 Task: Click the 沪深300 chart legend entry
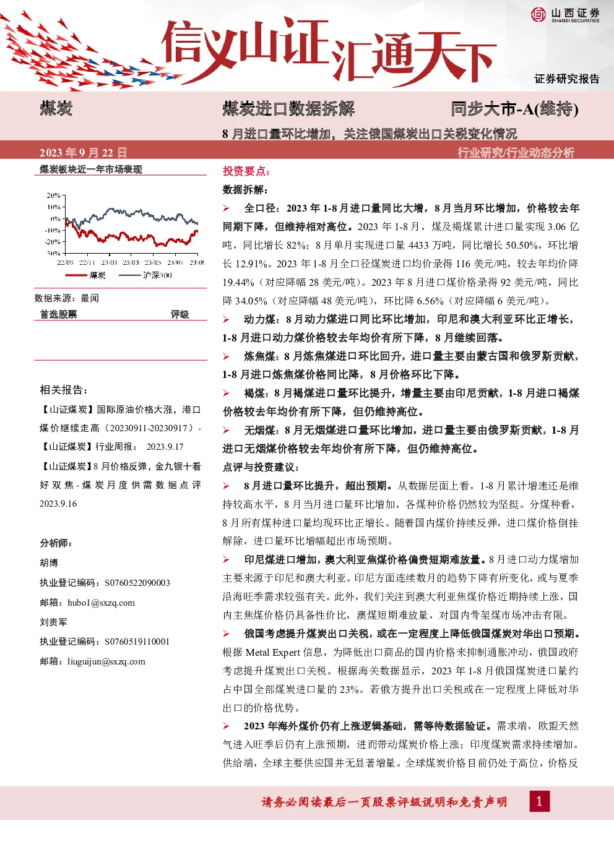[145, 275]
